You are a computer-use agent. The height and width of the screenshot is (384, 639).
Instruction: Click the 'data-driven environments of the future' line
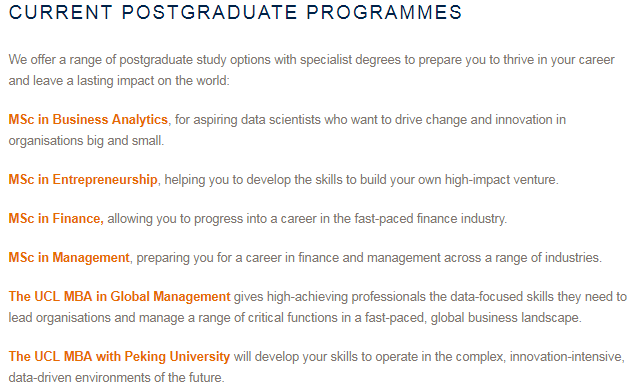point(117,377)
